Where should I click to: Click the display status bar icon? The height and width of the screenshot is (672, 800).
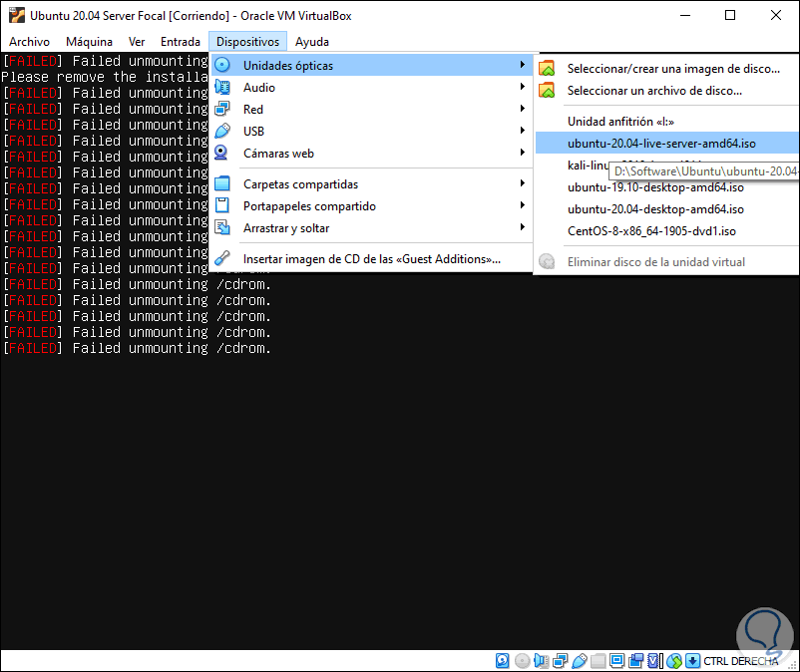pyautogui.click(x=616, y=661)
